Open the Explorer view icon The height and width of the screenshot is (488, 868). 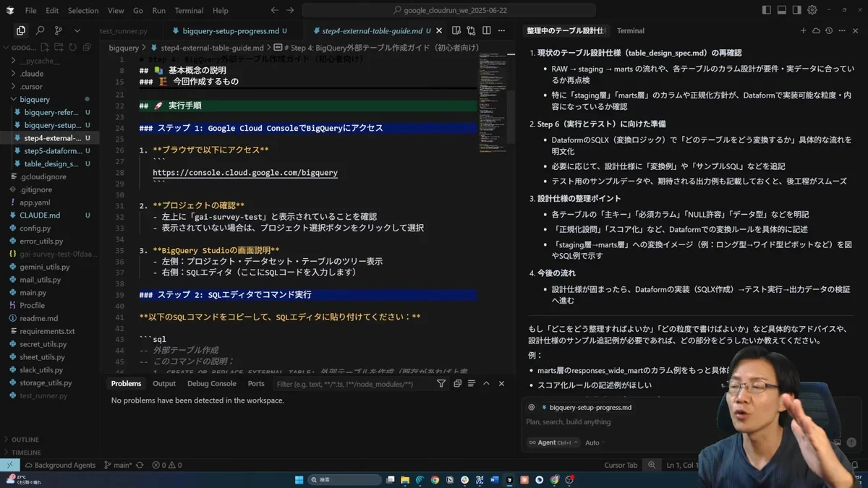coord(21,30)
